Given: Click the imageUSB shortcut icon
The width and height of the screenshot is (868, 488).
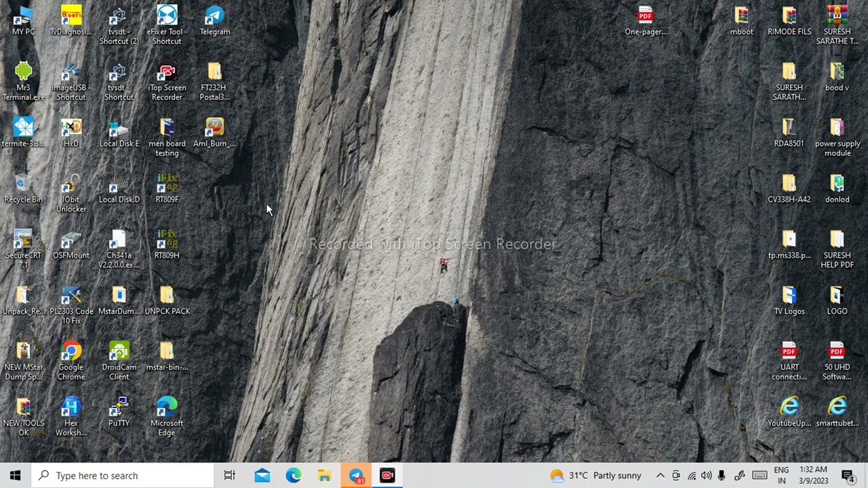Looking at the screenshot, I should [71, 81].
